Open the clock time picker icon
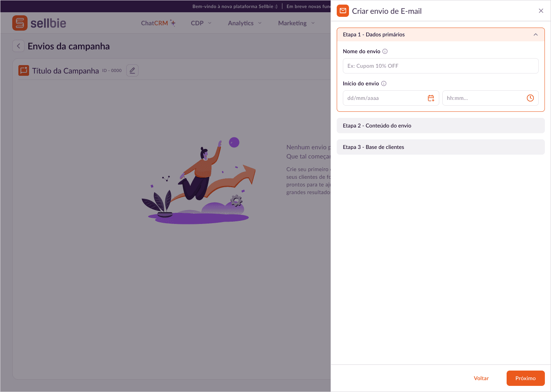Viewport: 551px width, 392px height. [530, 98]
